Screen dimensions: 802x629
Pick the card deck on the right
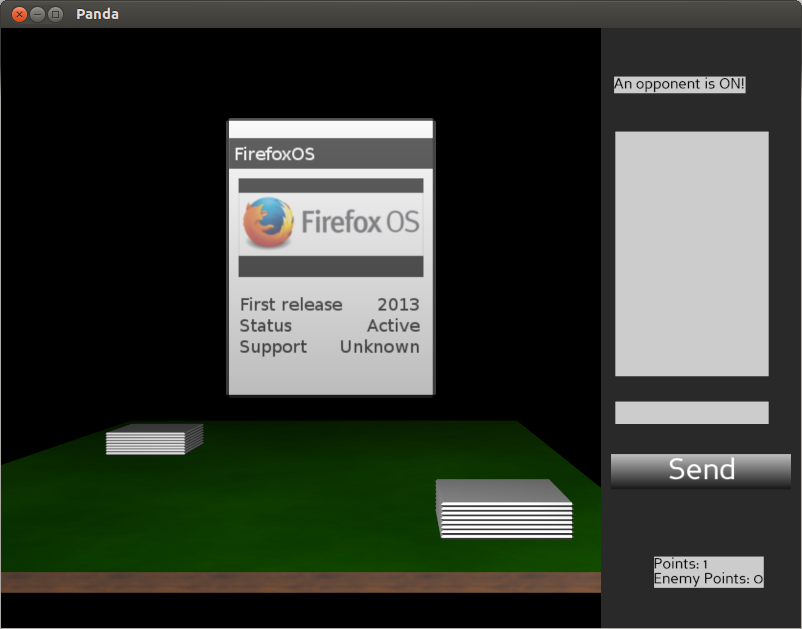pyautogui.click(x=504, y=508)
